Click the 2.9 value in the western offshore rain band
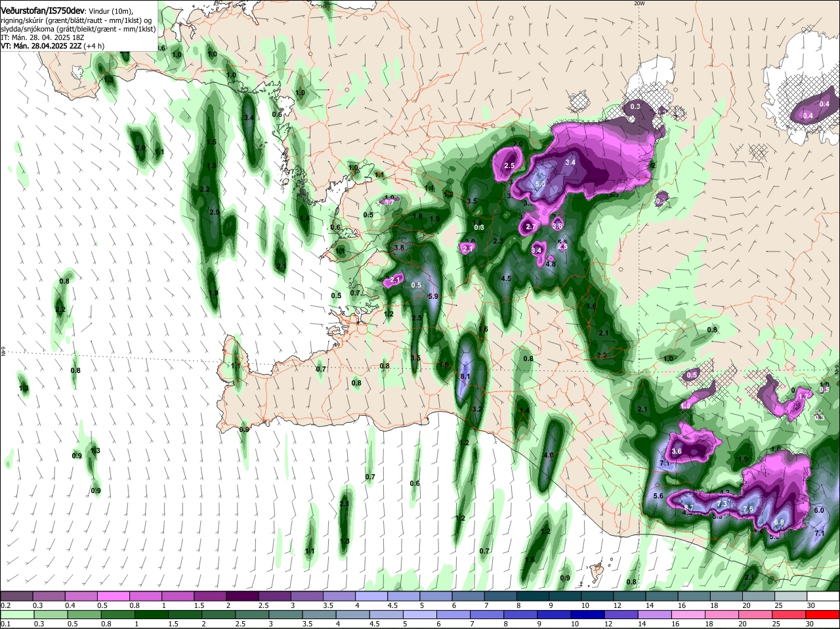Screen dimensions: 840x629 (x=214, y=212)
